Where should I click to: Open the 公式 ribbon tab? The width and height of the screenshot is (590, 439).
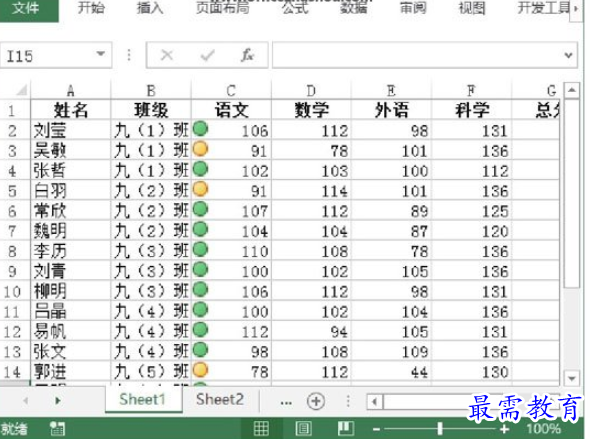click(x=295, y=8)
